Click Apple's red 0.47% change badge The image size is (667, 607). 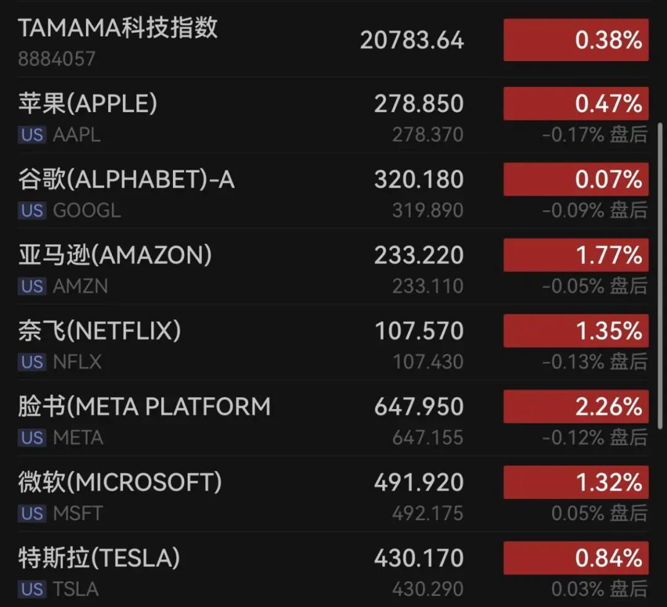pyautogui.click(x=574, y=104)
